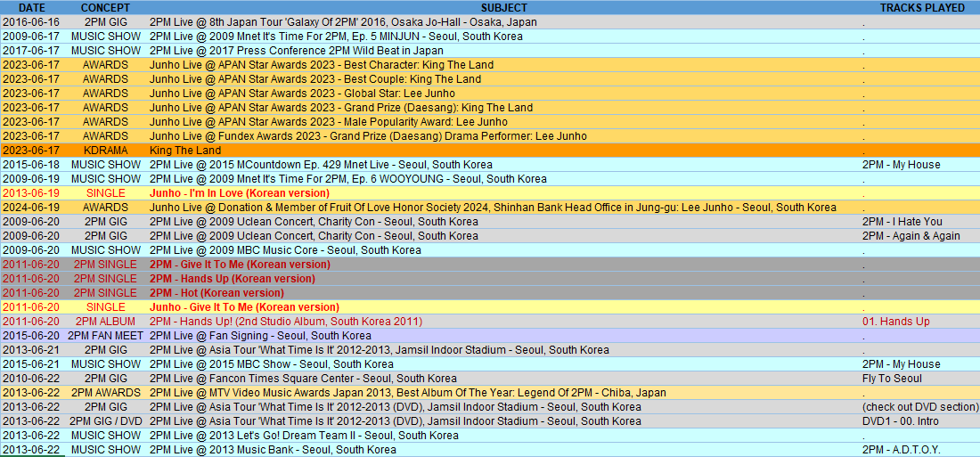Click the 'DVD1 - 00. Intro' track cell
Screen dimensions: 980x457
(920, 421)
